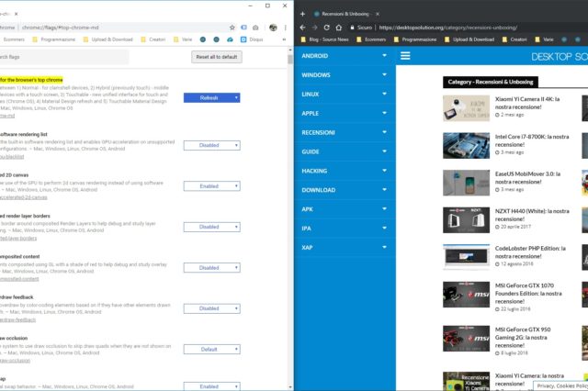Open a new tab in dark Chrome window
Image resolution: width=588 pixels, height=391 pixels.
[302, 14]
